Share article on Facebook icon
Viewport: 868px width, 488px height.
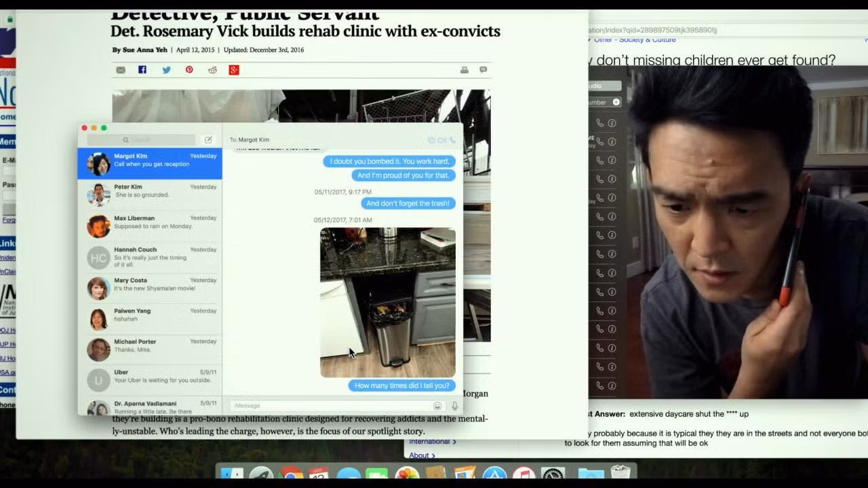(x=142, y=70)
